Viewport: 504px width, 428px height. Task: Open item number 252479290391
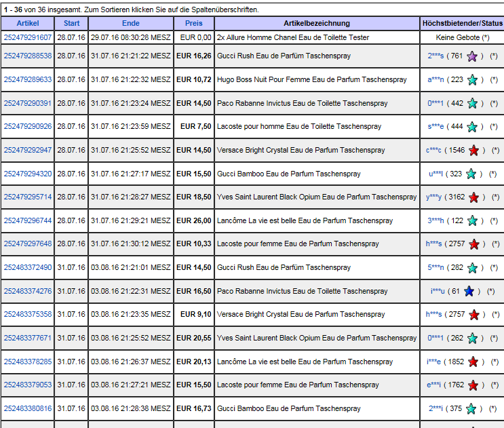point(28,103)
